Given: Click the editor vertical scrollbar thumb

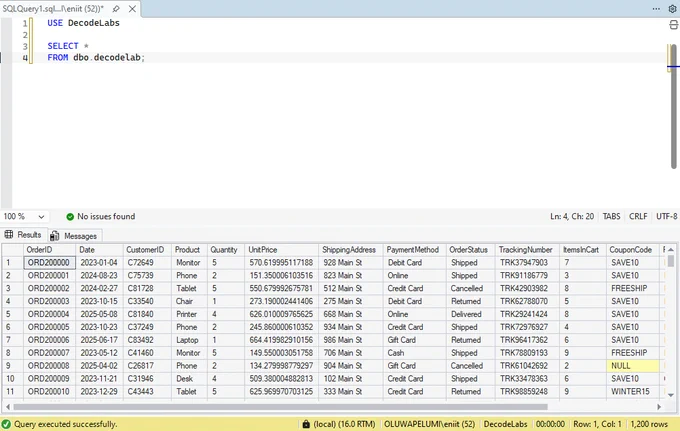Looking at the screenshot, I should (673, 106).
